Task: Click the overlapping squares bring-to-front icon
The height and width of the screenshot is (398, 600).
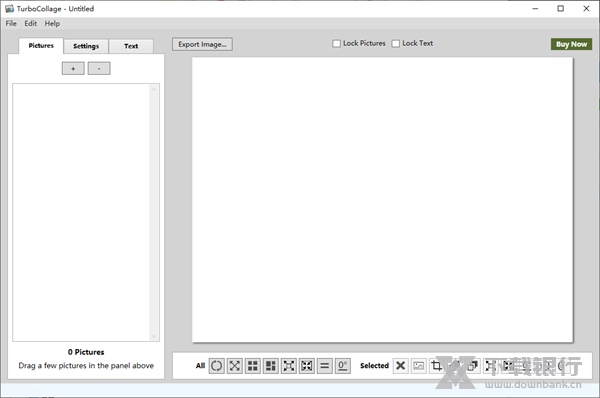Action: (x=473, y=366)
